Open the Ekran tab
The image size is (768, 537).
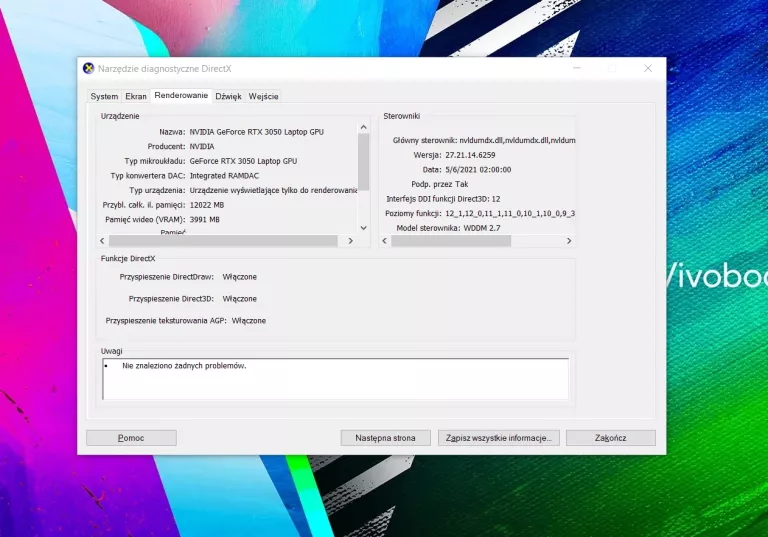click(136, 97)
